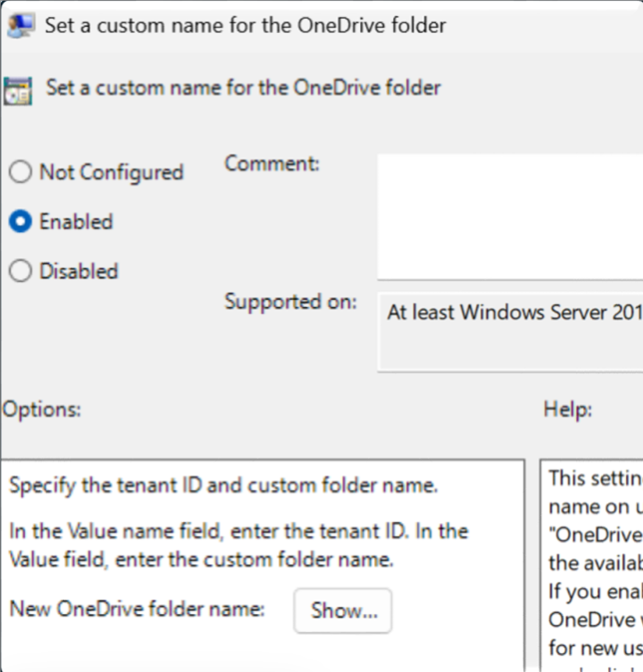Open the Show... button for folder names

pyautogui.click(x=343, y=610)
